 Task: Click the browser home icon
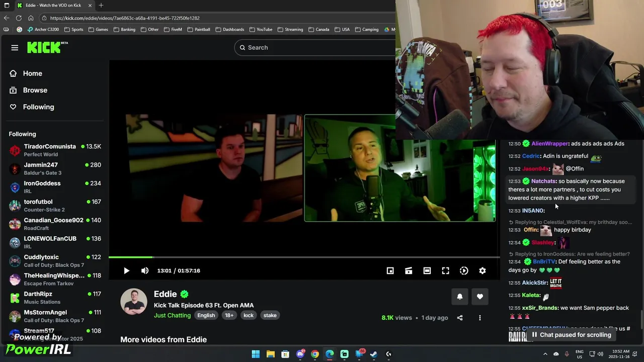[31, 18]
